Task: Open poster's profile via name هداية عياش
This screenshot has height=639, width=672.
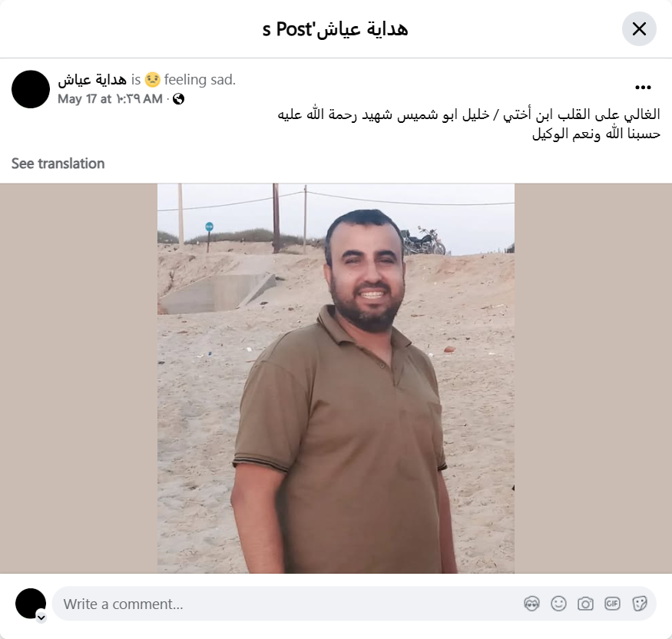Action: [x=92, y=80]
